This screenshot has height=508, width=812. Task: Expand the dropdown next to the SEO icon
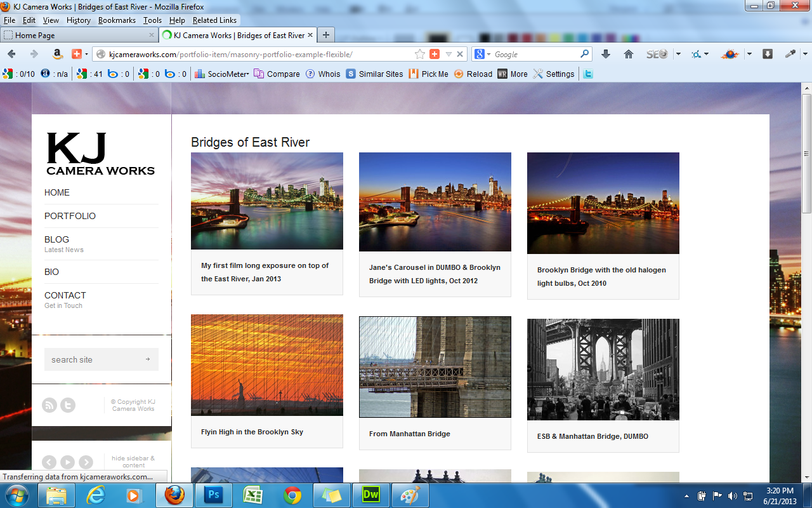coord(678,54)
